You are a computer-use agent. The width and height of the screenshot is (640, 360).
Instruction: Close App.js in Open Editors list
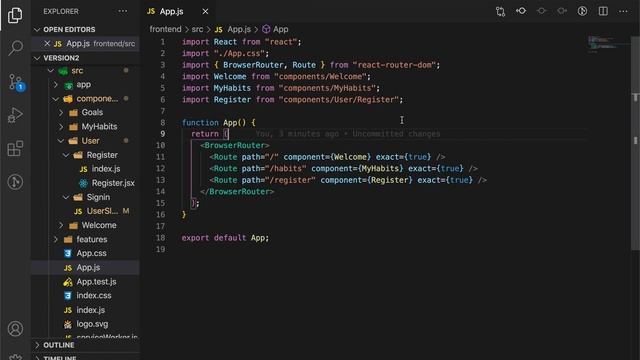coord(47,43)
